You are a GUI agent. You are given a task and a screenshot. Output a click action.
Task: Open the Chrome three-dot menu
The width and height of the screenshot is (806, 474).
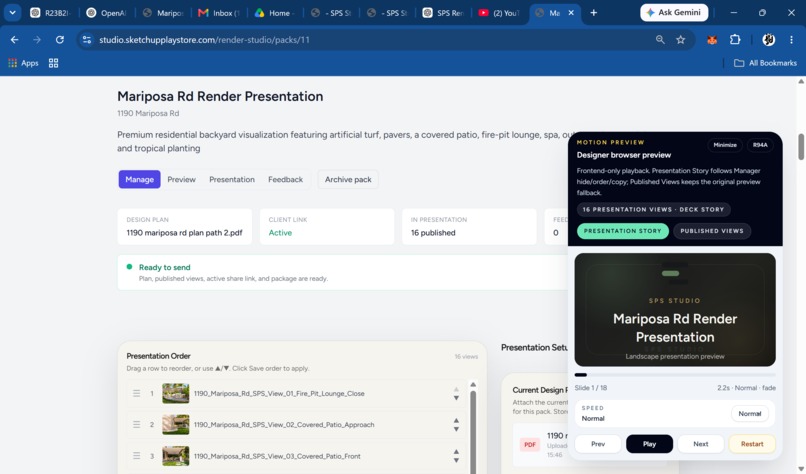coord(792,40)
